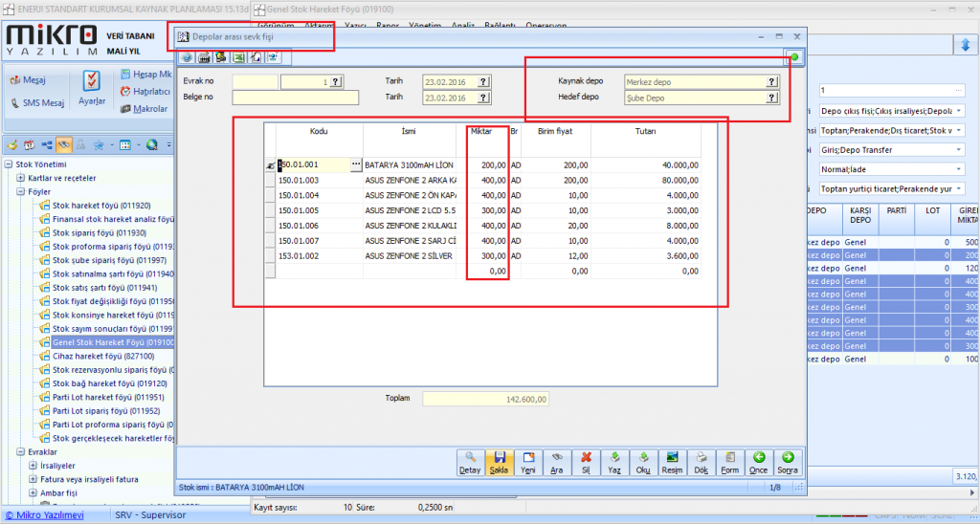Click the green status indicator light
The image size is (980, 524).
[x=794, y=58]
